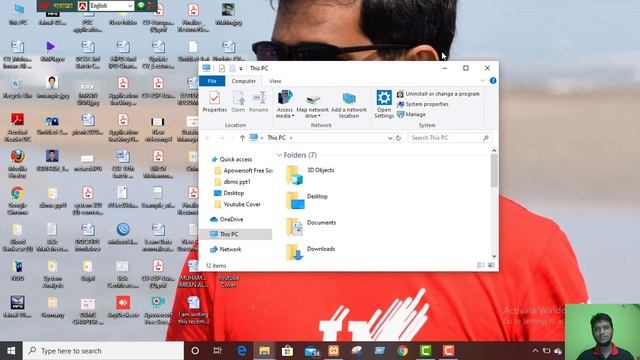Switch to the View ribbon tab
640x360 pixels.
point(275,81)
